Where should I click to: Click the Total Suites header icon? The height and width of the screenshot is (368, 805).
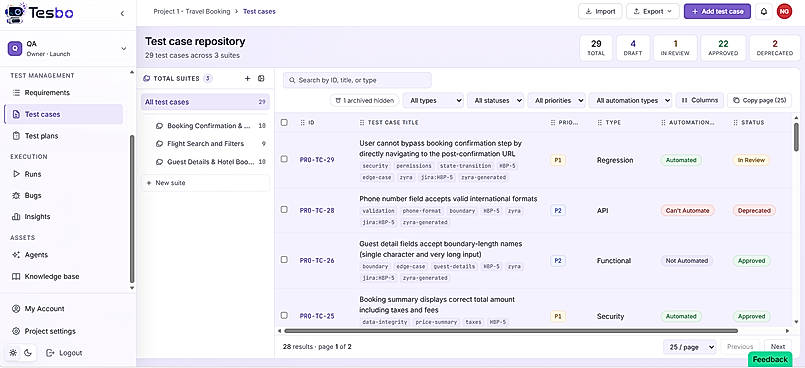coord(147,79)
